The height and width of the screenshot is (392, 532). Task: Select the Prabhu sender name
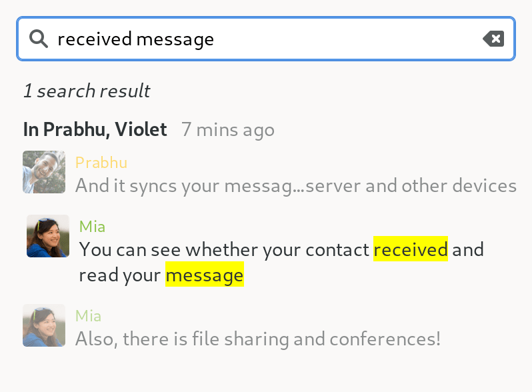pos(101,163)
